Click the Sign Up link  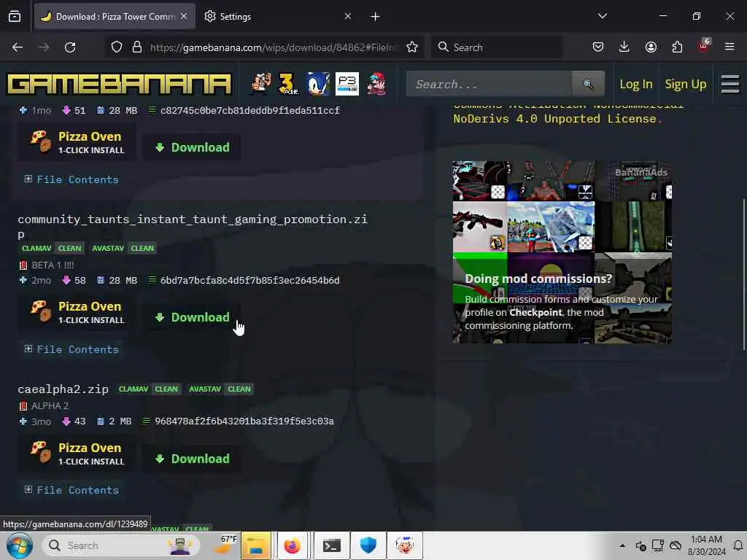click(x=685, y=85)
